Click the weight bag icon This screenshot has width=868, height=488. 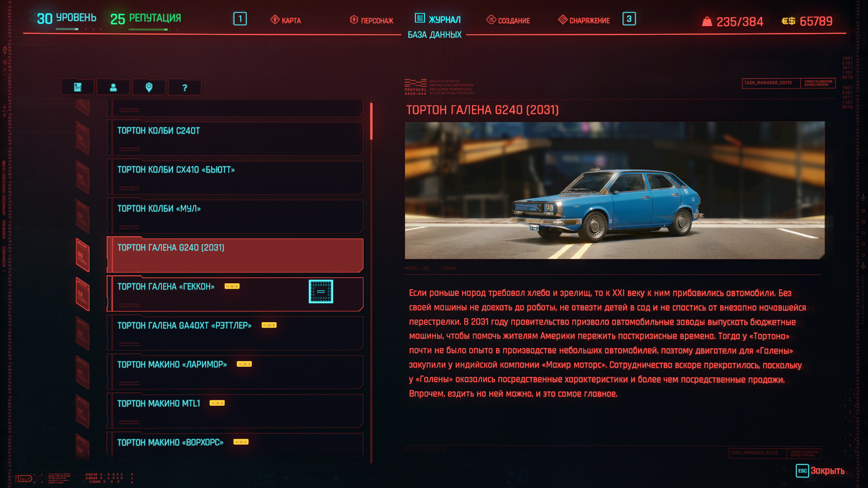coord(707,21)
